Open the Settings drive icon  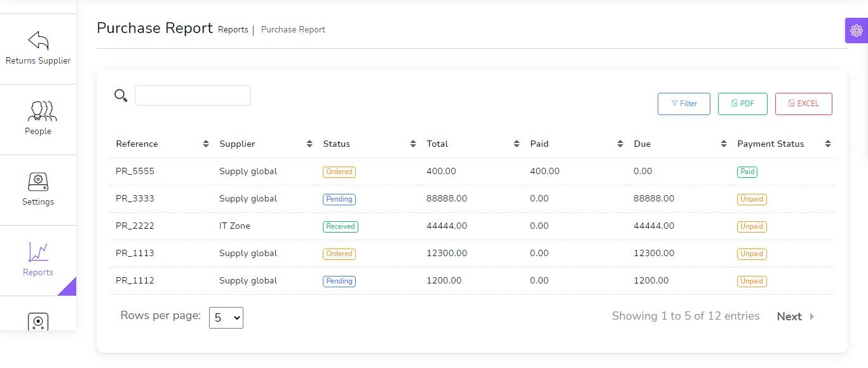click(x=38, y=182)
